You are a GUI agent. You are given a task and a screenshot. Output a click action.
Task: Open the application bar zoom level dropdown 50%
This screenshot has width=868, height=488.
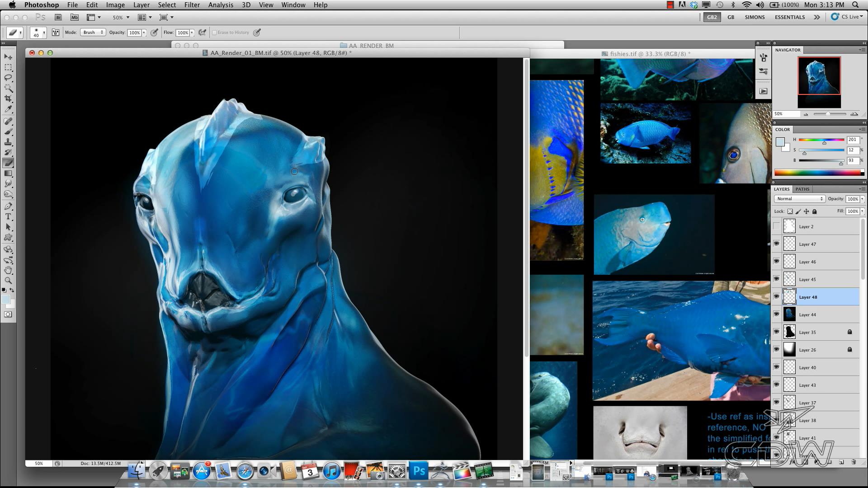[121, 17]
